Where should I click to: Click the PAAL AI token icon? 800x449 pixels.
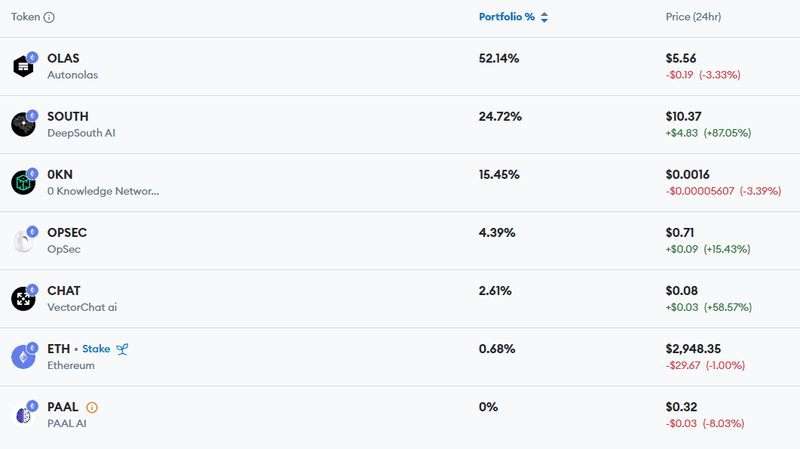point(23,414)
